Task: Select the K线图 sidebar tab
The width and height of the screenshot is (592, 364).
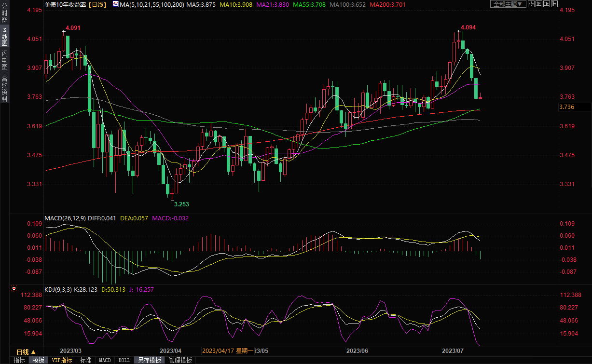Action: pyautogui.click(x=4, y=37)
